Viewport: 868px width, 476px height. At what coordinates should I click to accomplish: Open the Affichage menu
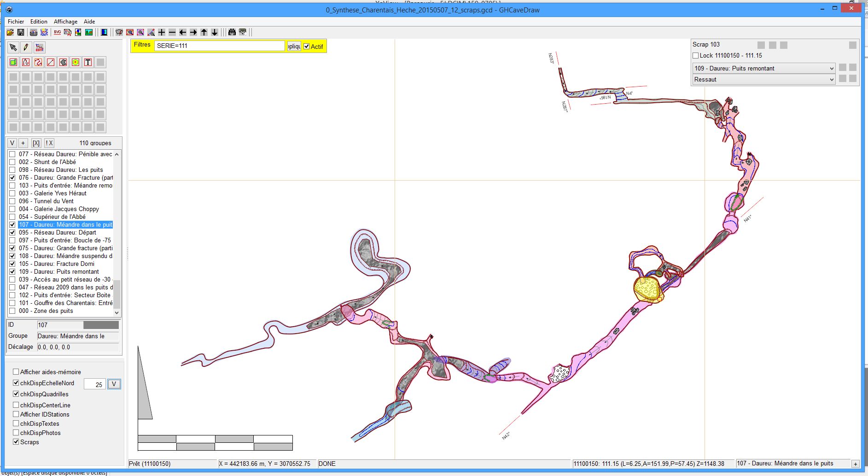point(65,22)
